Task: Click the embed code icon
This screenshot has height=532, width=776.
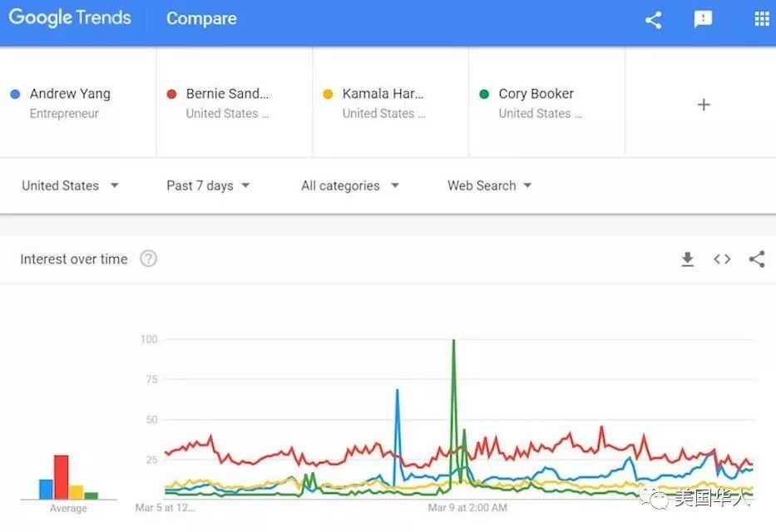Action: click(x=722, y=259)
